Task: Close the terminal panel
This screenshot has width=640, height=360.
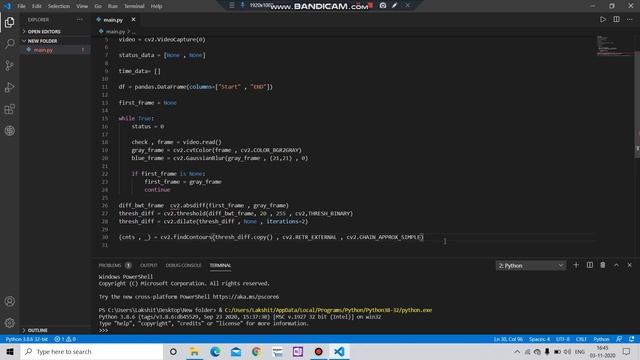Action: 630,265
